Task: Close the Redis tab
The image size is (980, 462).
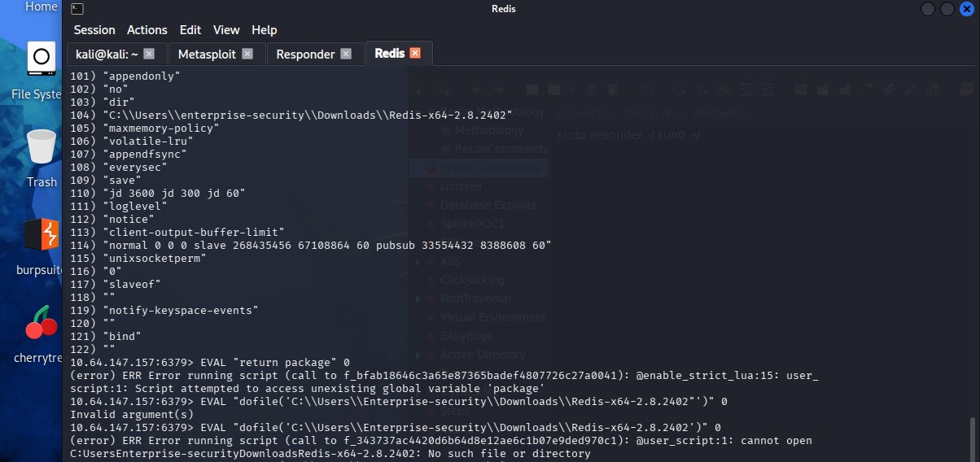Action: click(x=415, y=53)
